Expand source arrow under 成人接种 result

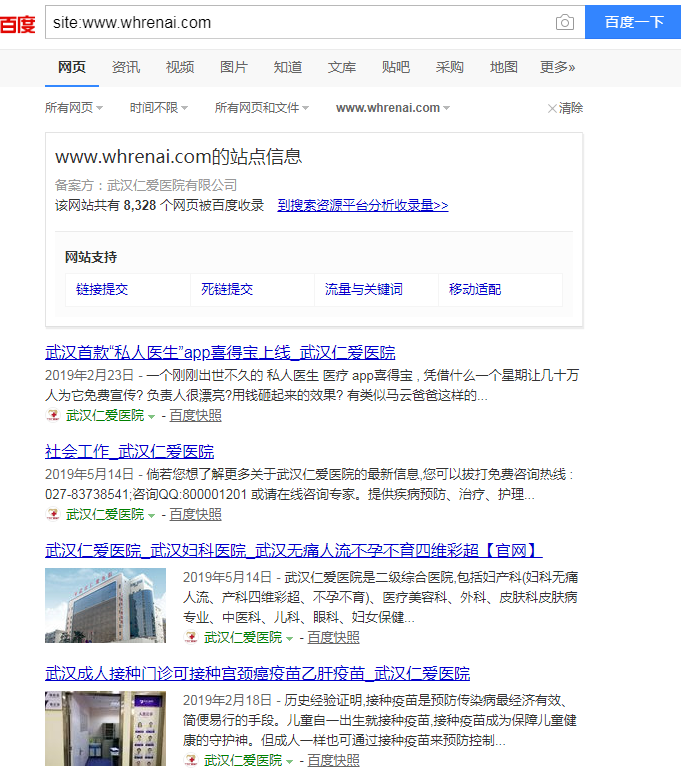coord(289,762)
